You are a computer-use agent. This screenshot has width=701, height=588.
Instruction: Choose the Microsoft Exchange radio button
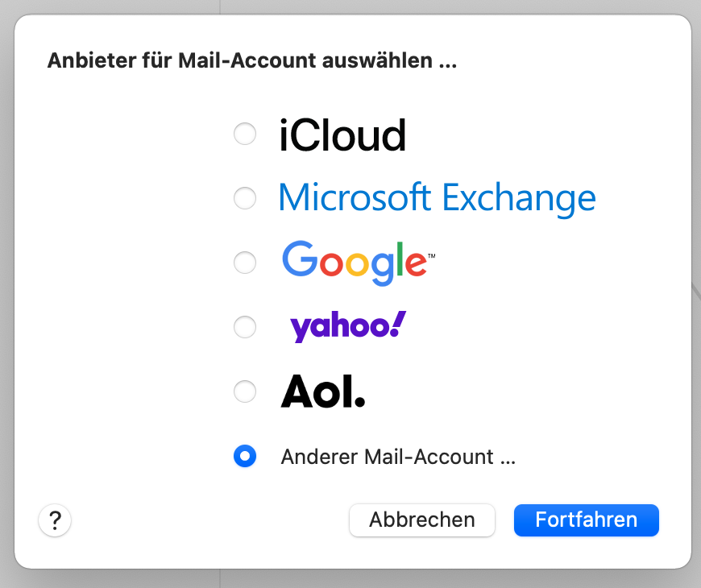coord(245,198)
